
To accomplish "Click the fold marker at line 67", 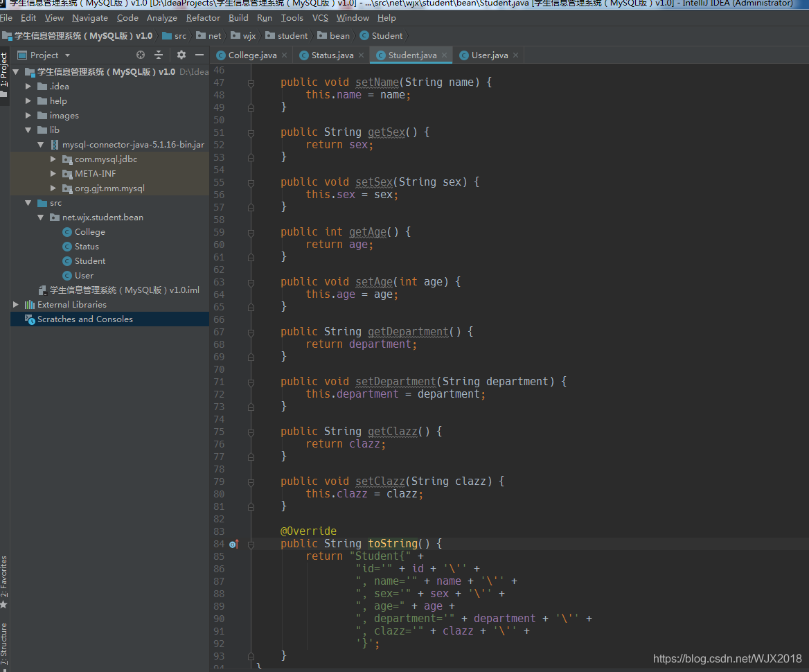I will point(251,333).
